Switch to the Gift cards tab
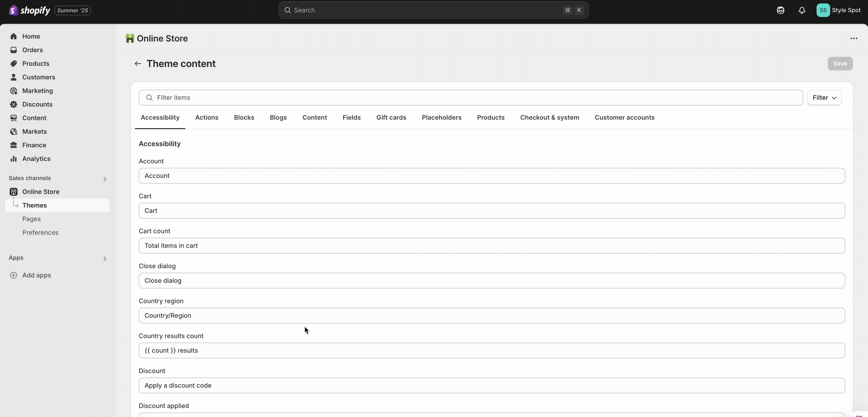 pos(391,117)
